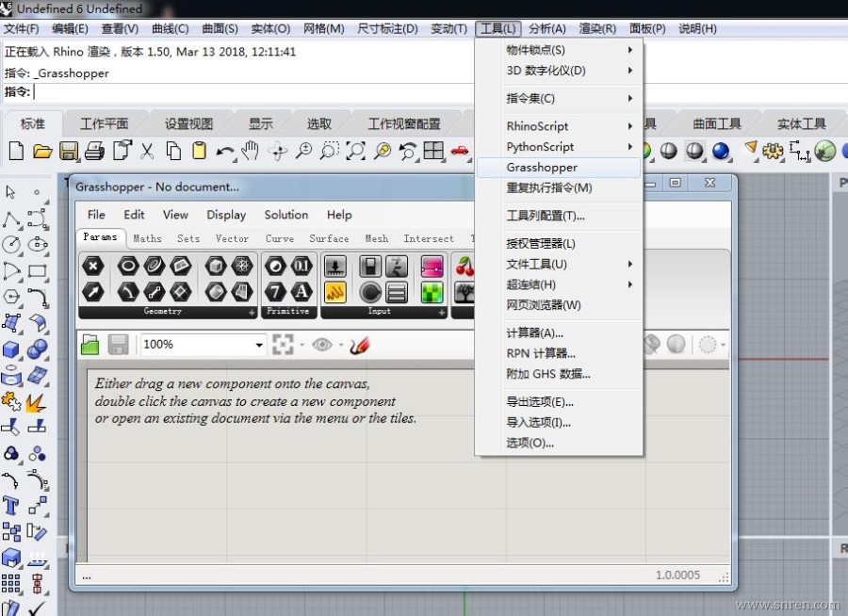
Task: Expand the Input panel plus arrow
Action: point(441,312)
